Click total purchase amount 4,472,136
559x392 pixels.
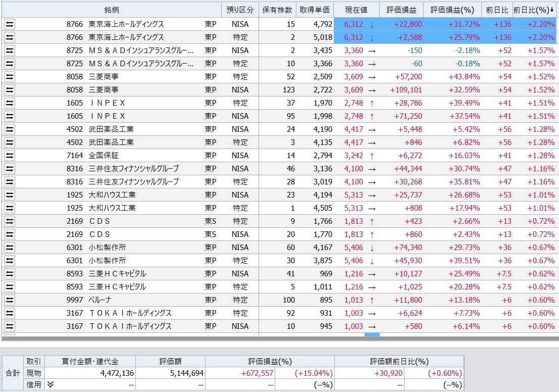point(117,373)
